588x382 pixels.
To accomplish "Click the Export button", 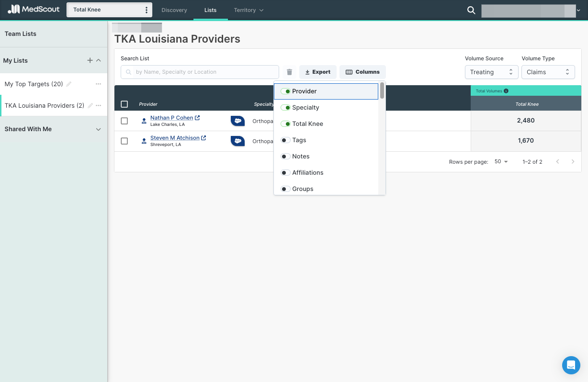I will (x=318, y=72).
